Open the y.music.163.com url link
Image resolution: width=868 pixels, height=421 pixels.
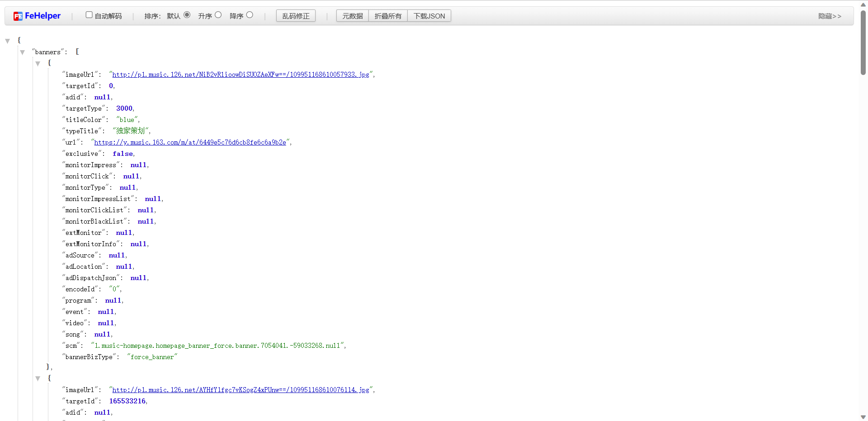tap(190, 142)
